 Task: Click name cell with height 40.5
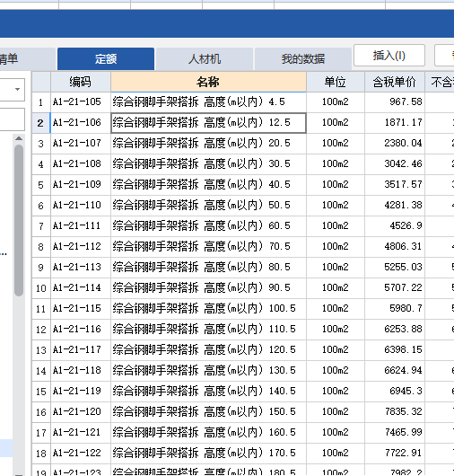pyautogui.click(x=209, y=184)
